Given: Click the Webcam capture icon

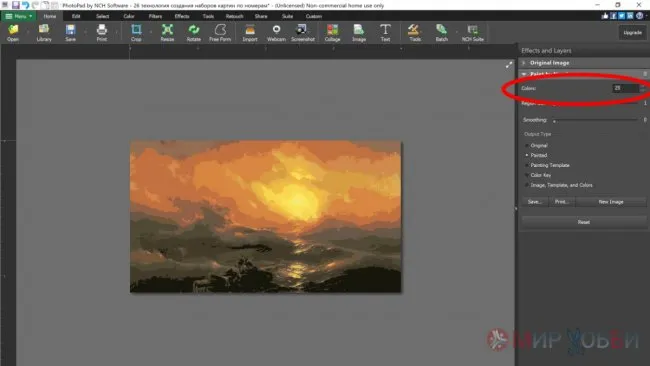Looking at the screenshot, I should [x=276, y=32].
